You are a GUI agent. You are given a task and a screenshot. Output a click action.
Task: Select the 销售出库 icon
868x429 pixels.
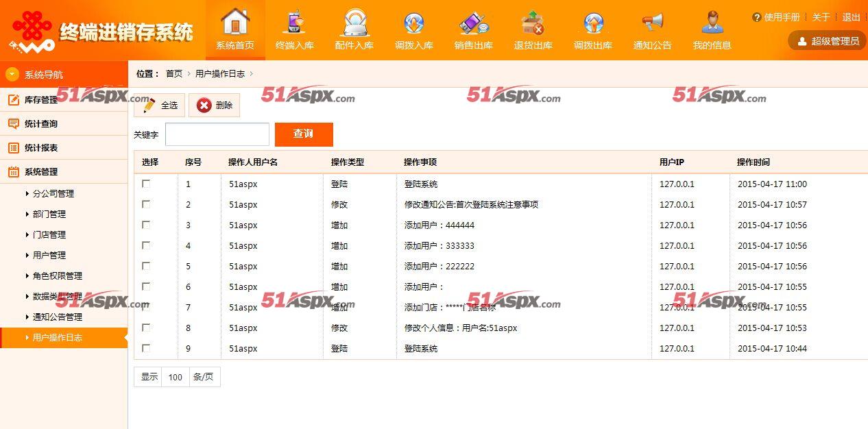(x=473, y=23)
